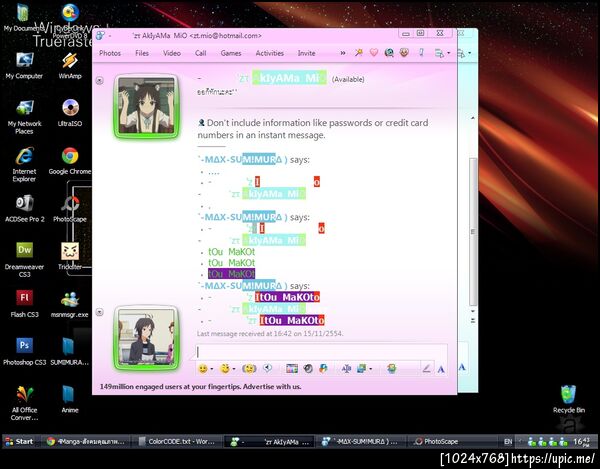Open dropdown arrow next to scene icon
This screenshot has height=469, width=600.
(x=370, y=369)
